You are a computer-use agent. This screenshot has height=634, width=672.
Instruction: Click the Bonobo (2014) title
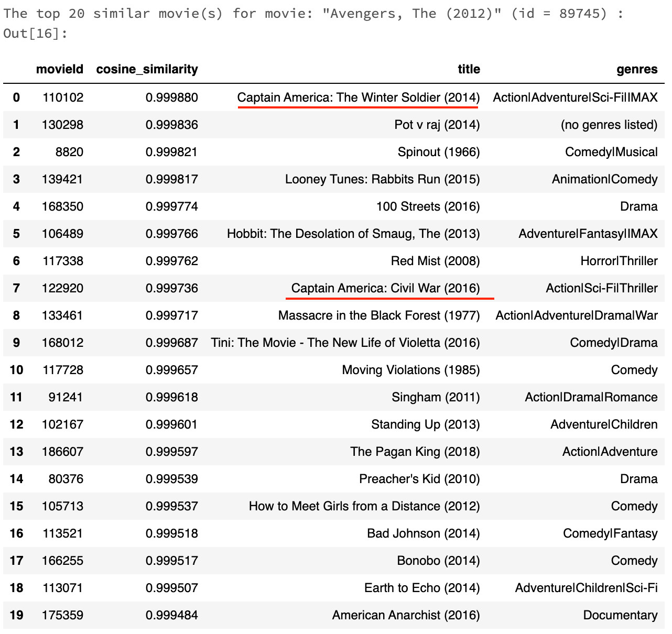pos(438,561)
